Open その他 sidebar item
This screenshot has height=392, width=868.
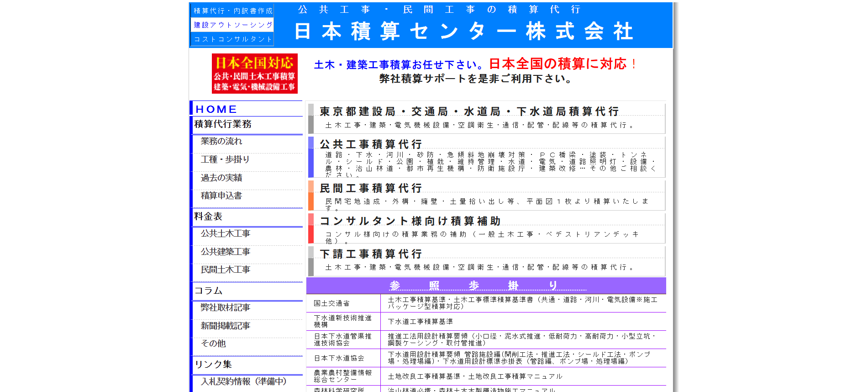(x=213, y=344)
